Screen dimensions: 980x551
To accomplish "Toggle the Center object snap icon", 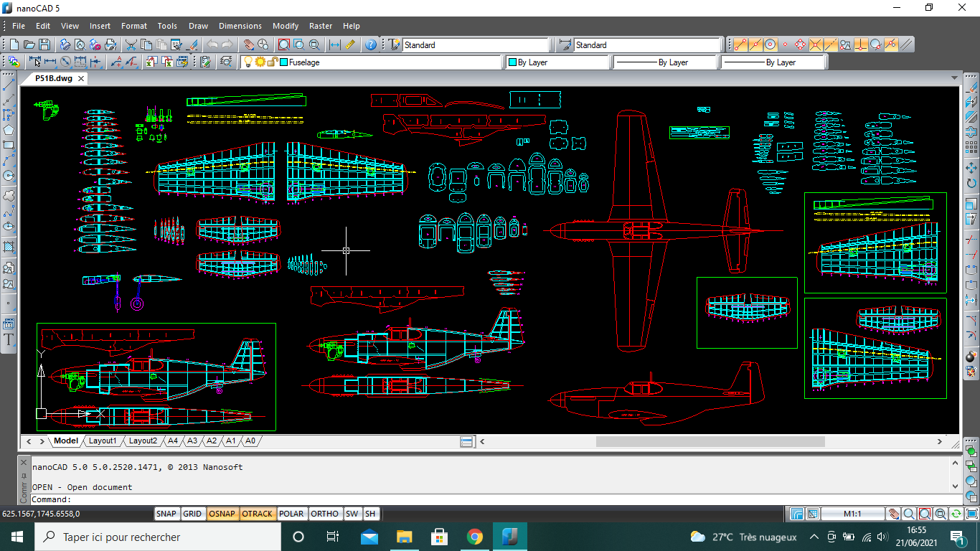I will pos(771,44).
